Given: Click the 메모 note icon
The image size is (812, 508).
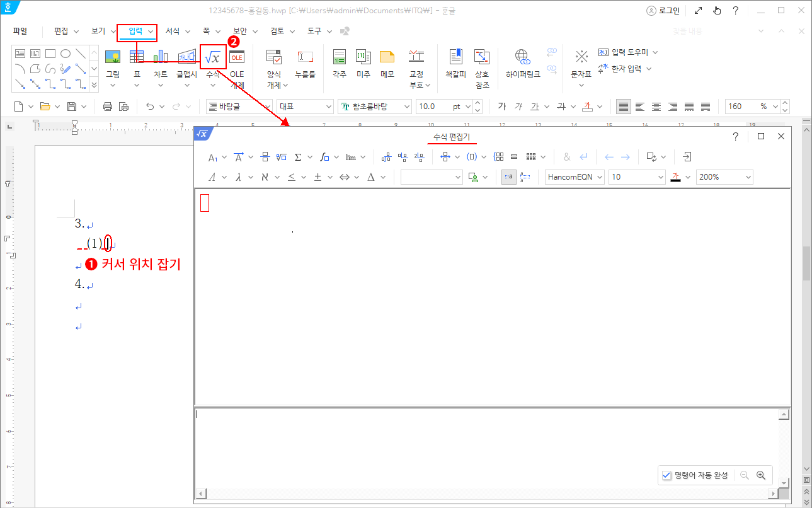Looking at the screenshot, I should 387,57.
